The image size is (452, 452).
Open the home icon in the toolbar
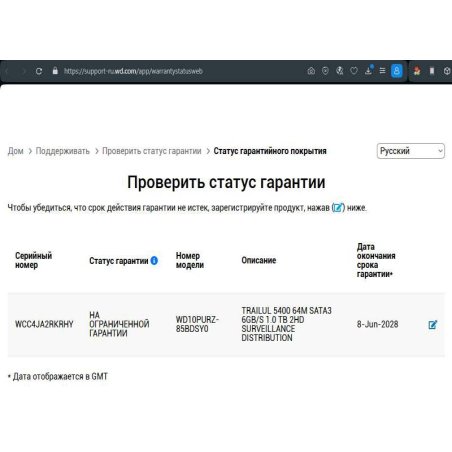point(311,71)
